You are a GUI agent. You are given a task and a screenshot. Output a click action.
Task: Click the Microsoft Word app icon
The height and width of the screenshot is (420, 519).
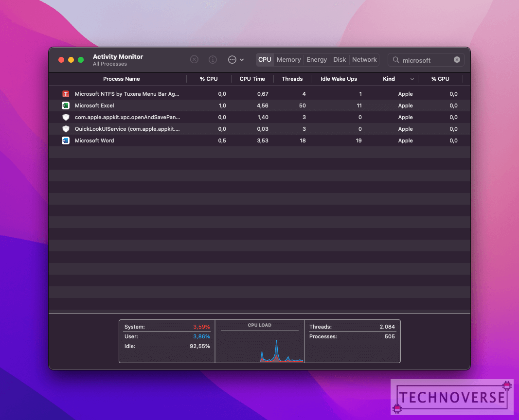point(66,140)
